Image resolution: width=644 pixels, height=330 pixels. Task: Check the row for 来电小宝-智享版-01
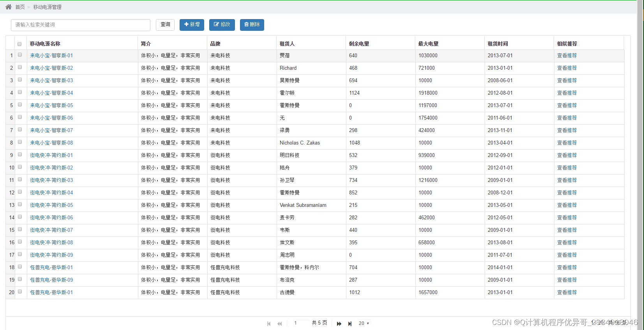(20, 55)
